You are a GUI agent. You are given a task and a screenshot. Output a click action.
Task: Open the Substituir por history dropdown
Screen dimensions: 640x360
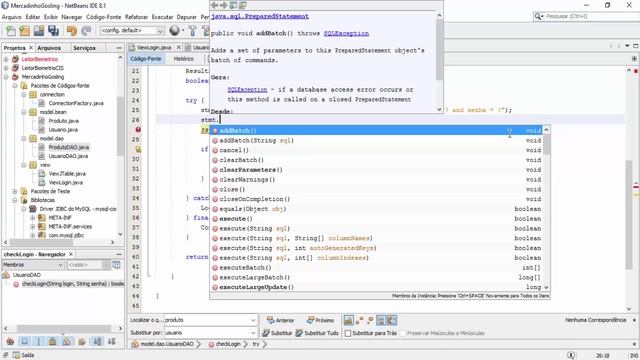253,333
